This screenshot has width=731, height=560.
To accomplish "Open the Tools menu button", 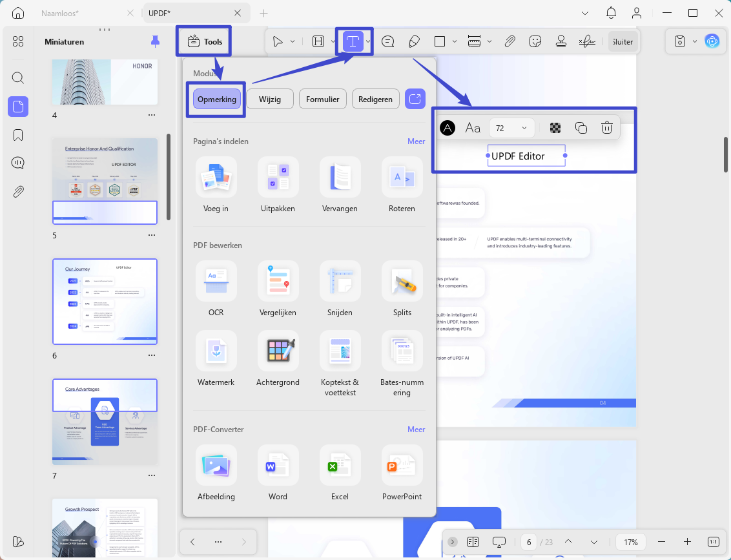I will coord(205,41).
